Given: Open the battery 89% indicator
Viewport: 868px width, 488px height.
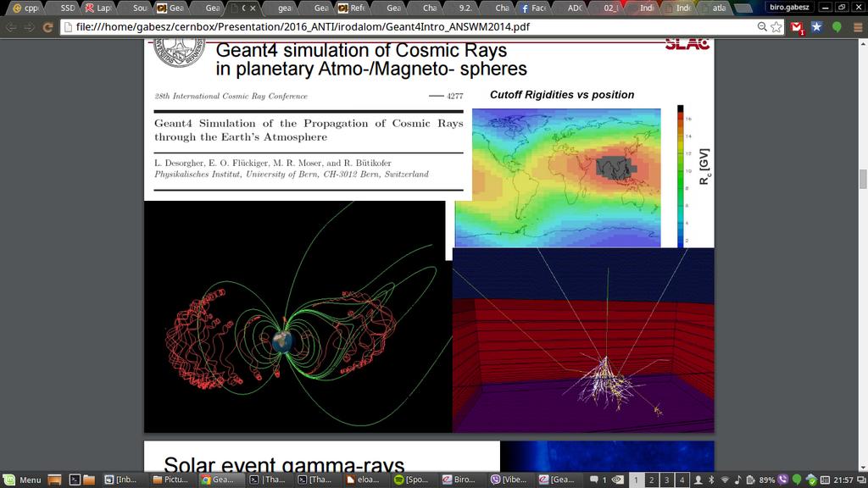Looking at the screenshot, I should 761,480.
